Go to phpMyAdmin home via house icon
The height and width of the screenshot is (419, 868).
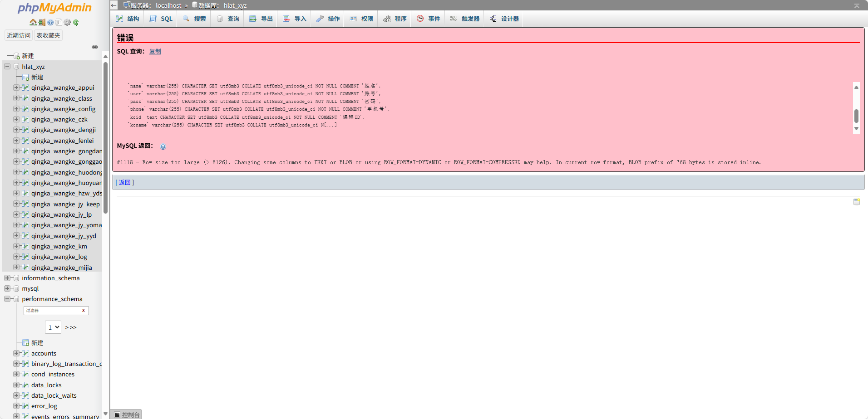(x=33, y=22)
